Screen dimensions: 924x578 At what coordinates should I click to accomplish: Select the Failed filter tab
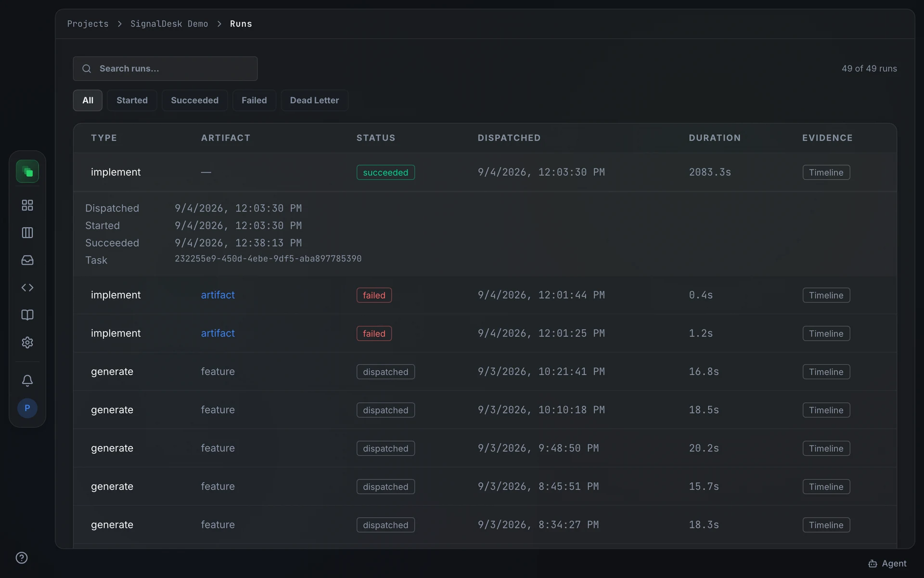click(x=254, y=100)
